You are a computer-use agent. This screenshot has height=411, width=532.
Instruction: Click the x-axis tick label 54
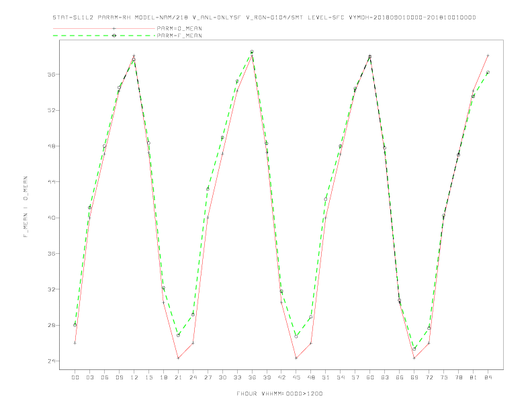[341, 377]
